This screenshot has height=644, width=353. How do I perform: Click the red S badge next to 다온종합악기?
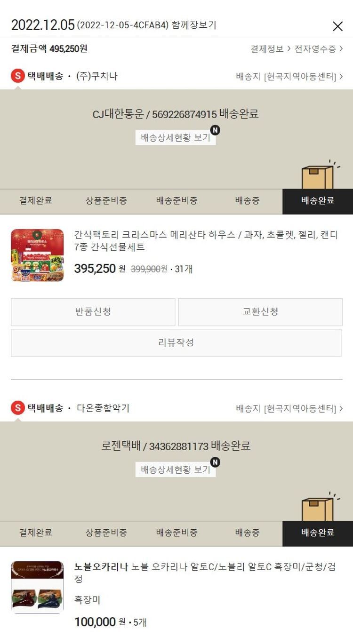click(18, 408)
